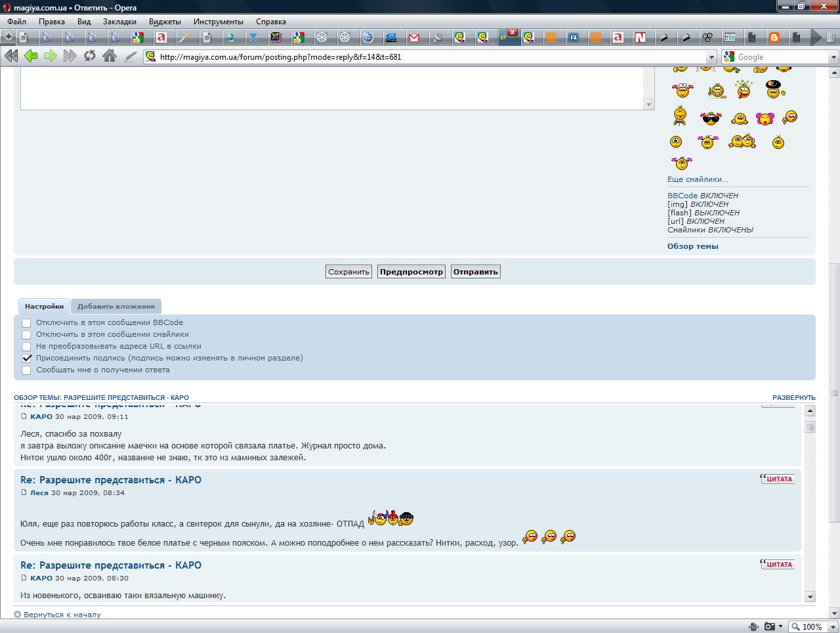Viewport: 840px width, 633px height.
Task: Reload the page with the refresh icon
Action: pyautogui.click(x=90, y=56)
